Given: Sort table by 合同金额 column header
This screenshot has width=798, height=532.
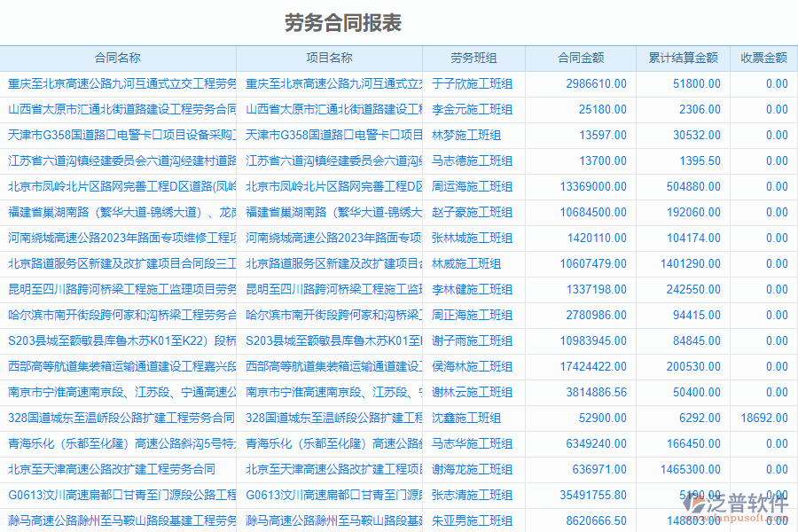Looking at the screenshot, I should 581,58.
